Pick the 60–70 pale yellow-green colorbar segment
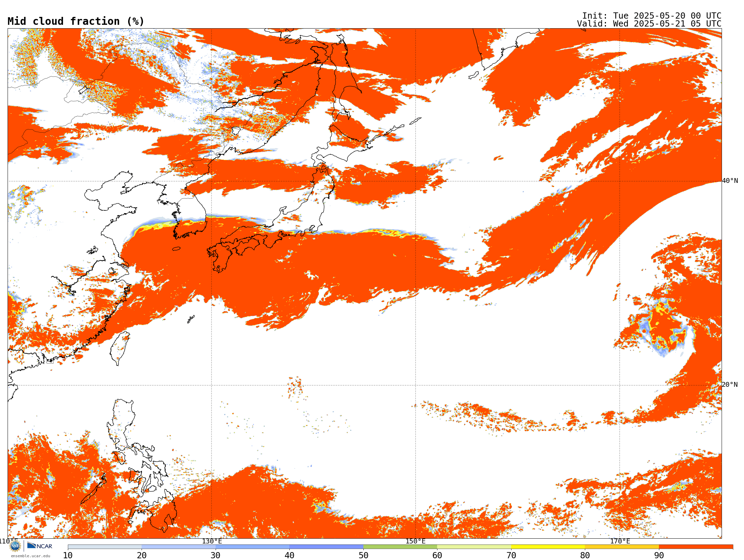Screen dimensions: 744x560 point(474,547)
